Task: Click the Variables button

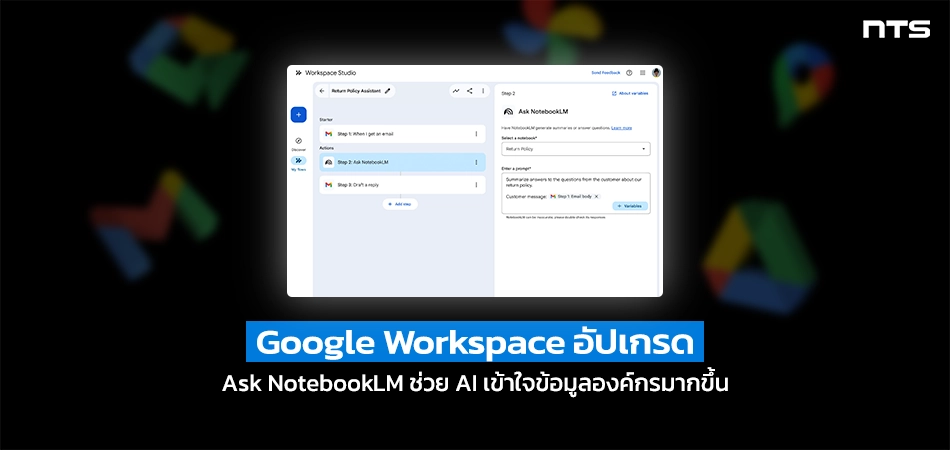Action: [x=630, y=206]
